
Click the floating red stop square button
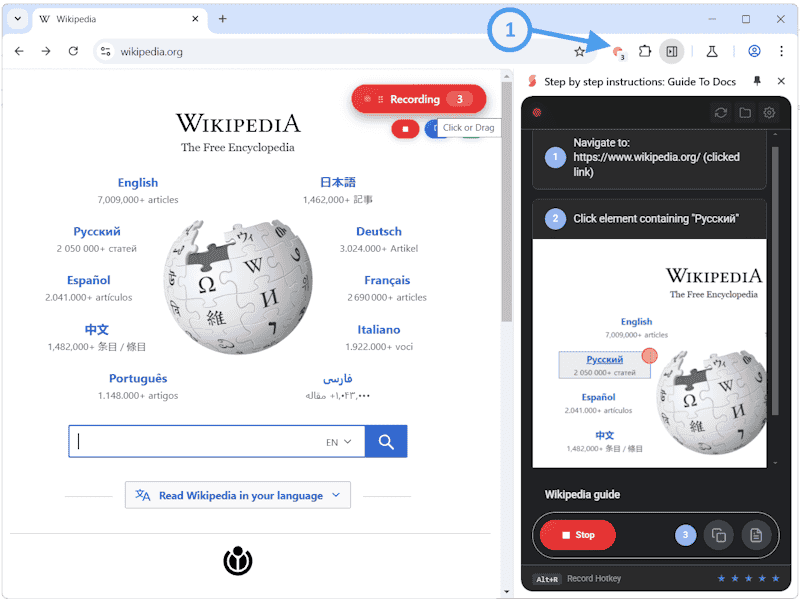[405, 129]
